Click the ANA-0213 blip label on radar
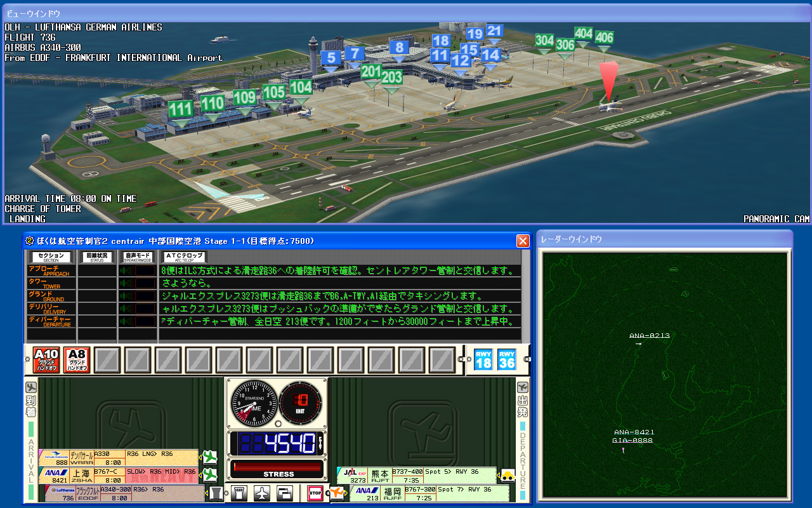The image size is (812, 508). click(650, 336)
